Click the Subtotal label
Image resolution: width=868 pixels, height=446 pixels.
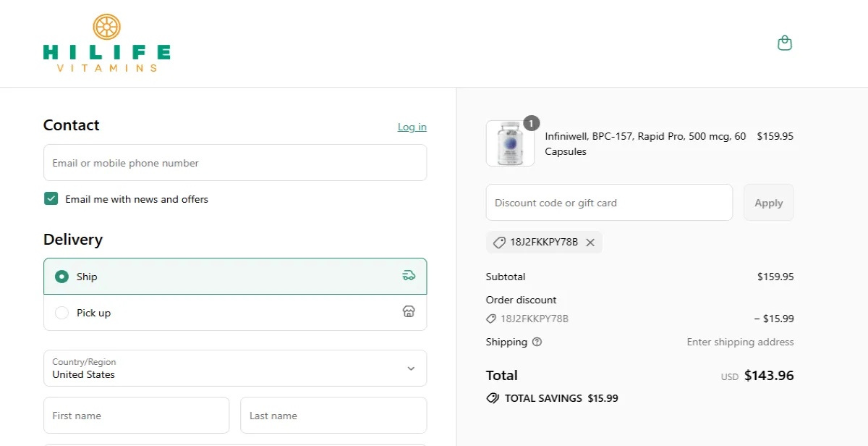pyautogui.click(x=506, y=277)
